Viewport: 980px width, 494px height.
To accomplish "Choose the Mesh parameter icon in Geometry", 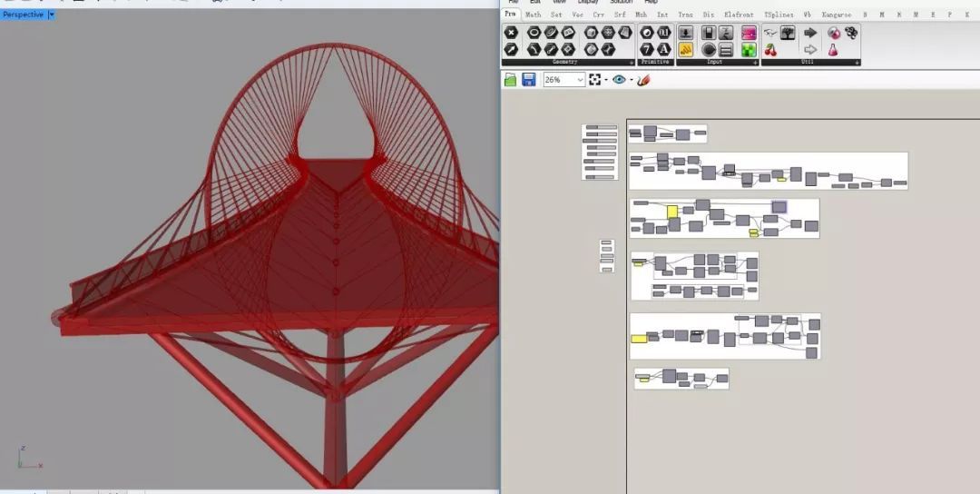I will 608,33.
